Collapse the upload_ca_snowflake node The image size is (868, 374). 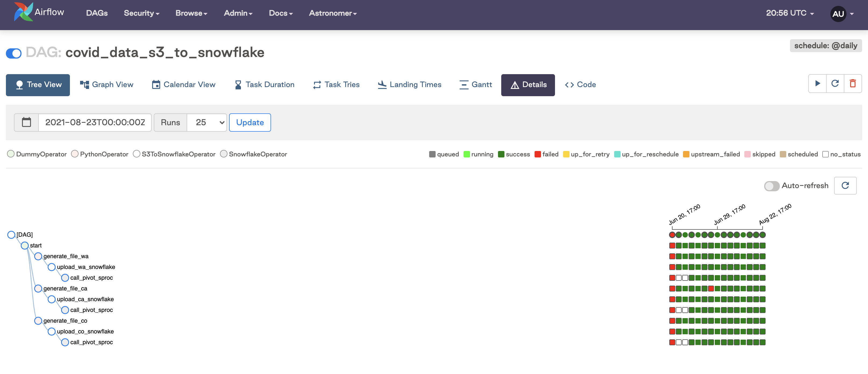coord(52,299)
